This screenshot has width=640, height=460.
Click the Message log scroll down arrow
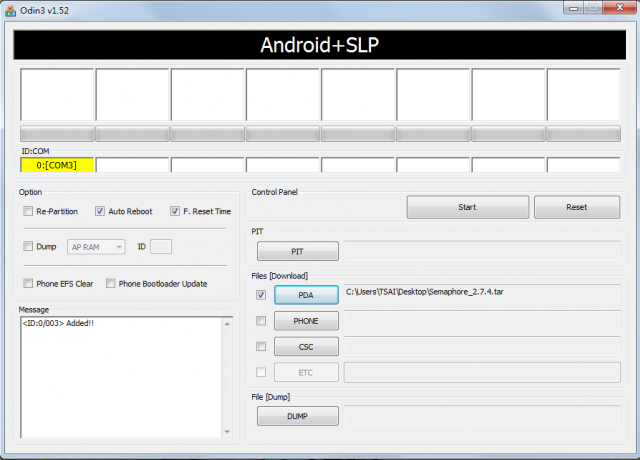227,431
